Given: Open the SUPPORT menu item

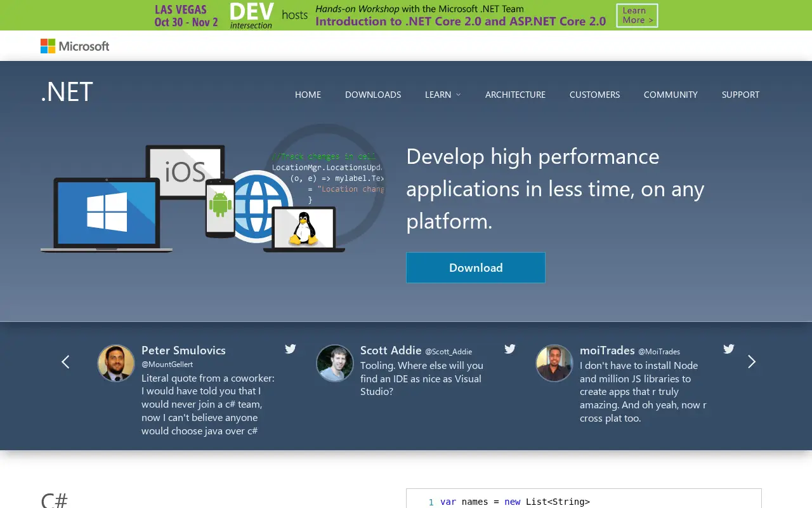Looking at the screenshot, I should point(740,95).
